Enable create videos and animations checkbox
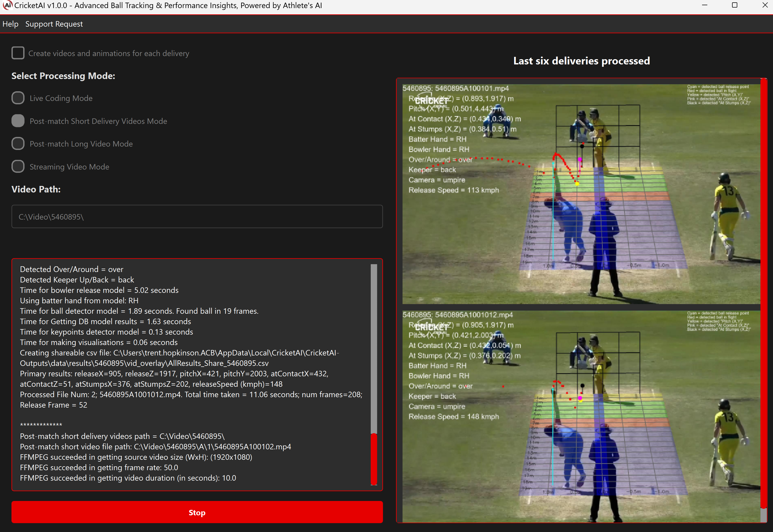This screenshot has width=773, height=532. coord(18,53)
